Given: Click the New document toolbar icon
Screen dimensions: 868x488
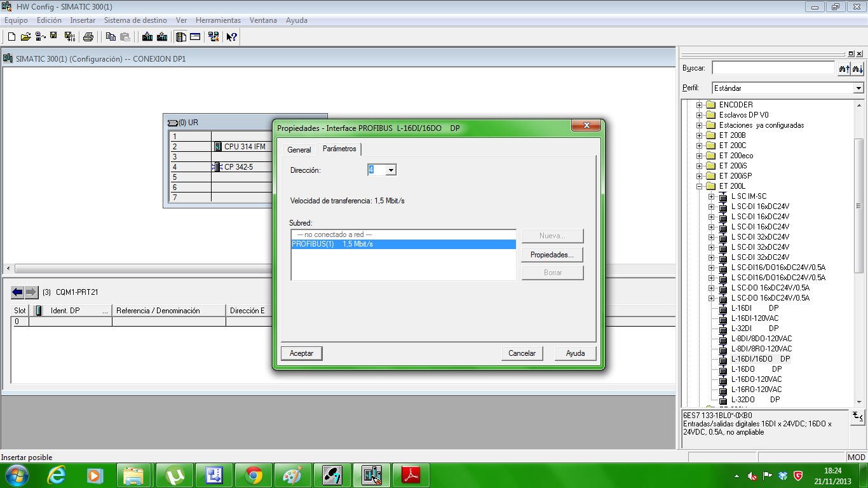Looking at the screenshot, I should (x=11, y=37).
